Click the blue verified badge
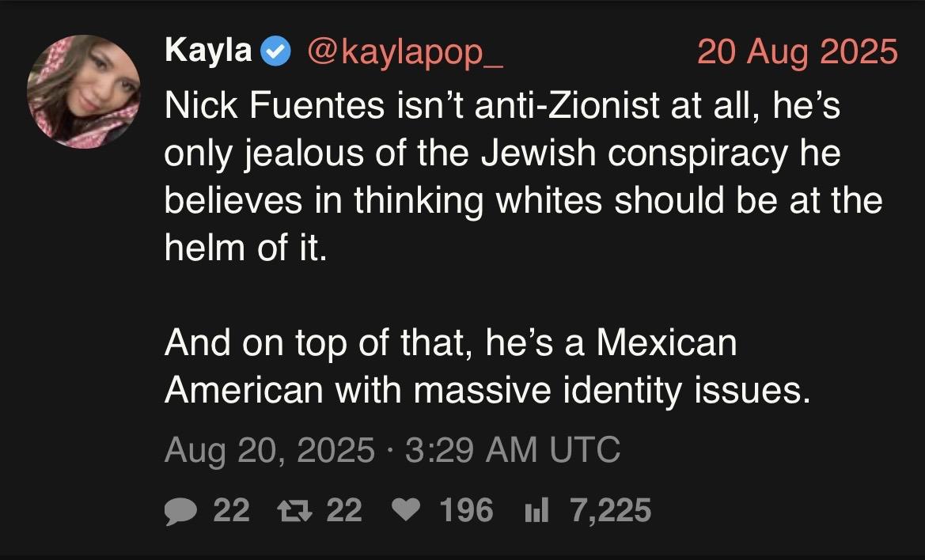Image resolution: width=925 pixels, height=560 pixels. [x=275, y=51]
